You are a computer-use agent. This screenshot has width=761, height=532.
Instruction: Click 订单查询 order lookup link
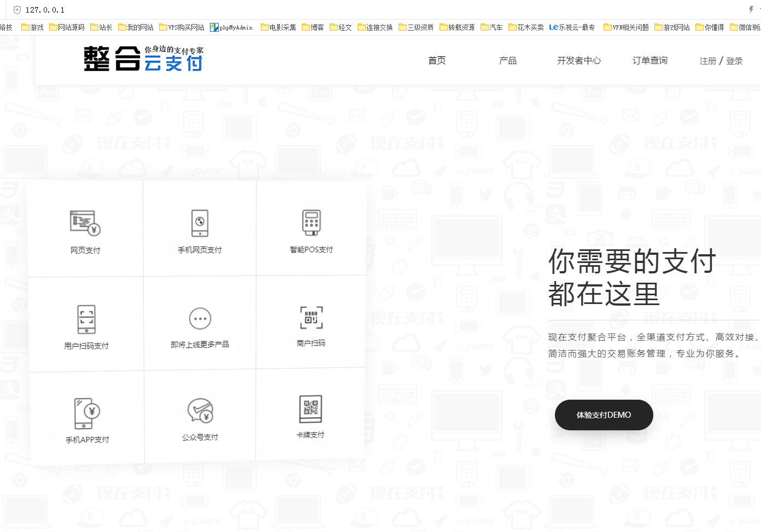(650, 61)
